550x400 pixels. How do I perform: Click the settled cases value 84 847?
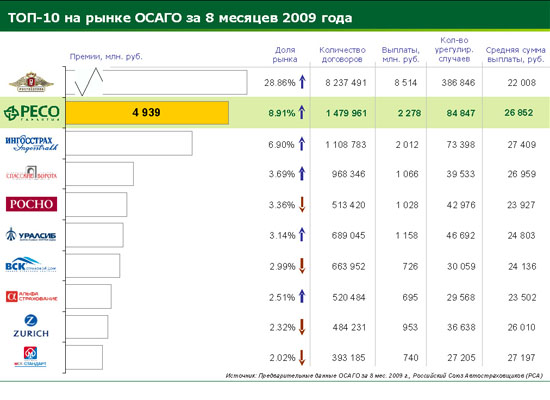click(461, 113)
